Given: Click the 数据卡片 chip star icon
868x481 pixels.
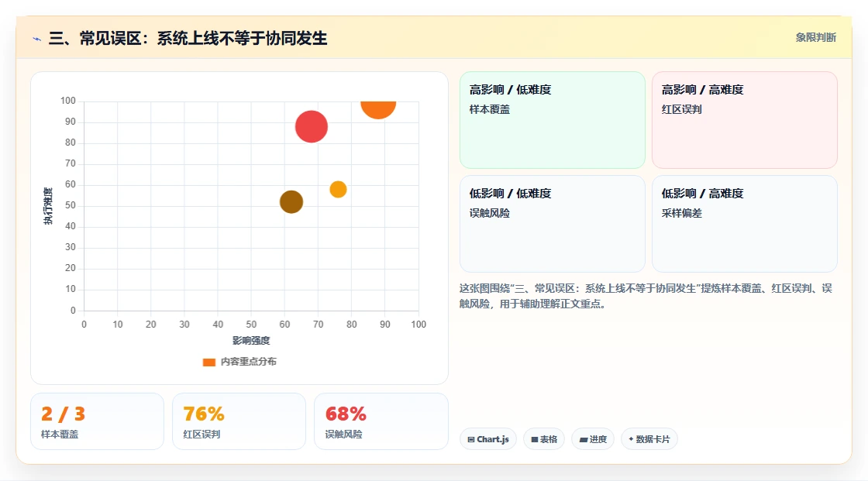Looking at the screenshot, I should [631, 439].
